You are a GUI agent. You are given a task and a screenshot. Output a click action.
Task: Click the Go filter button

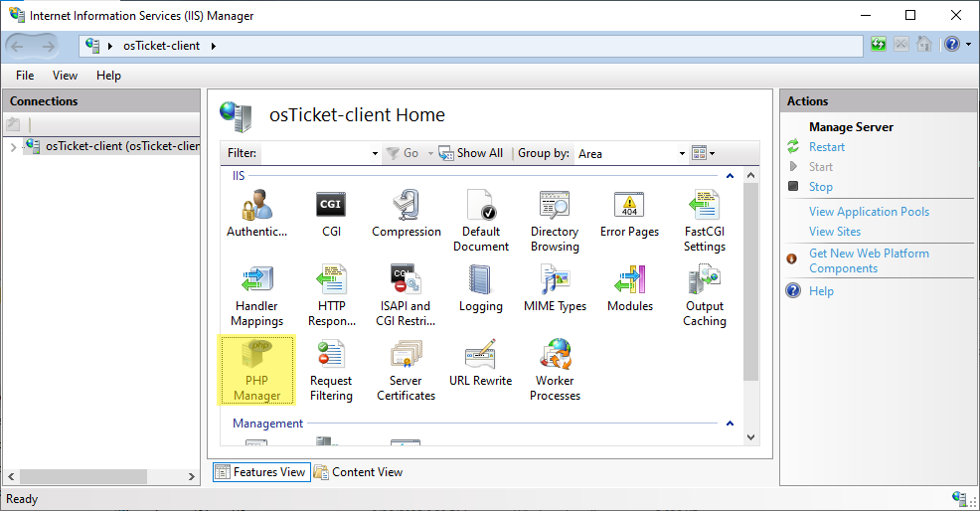(403, 153)
